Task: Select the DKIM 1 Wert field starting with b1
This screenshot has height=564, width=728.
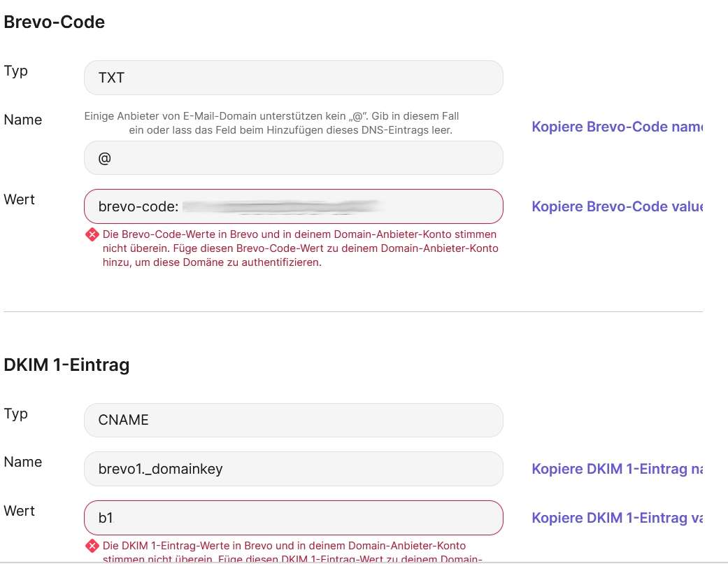Action: pos(293,518)
